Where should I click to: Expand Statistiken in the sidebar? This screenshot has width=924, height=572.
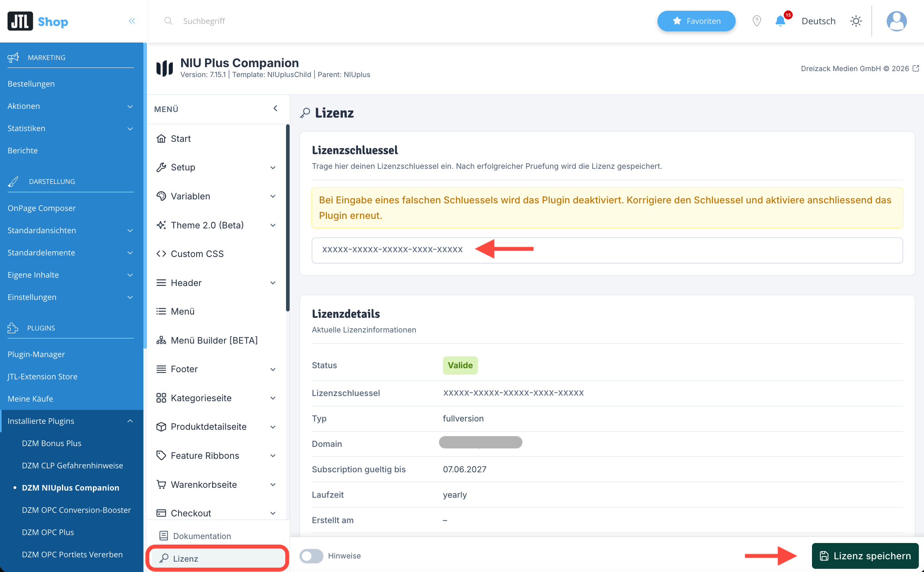[71, 128]
